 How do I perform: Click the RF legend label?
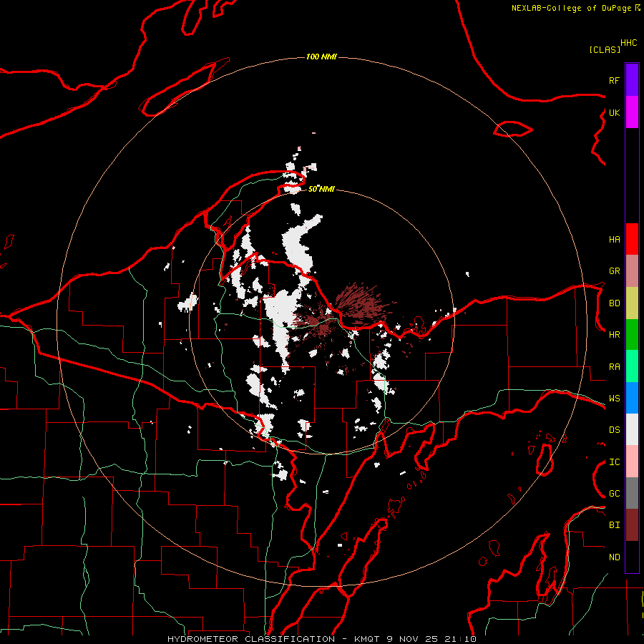tap(614, 80)
